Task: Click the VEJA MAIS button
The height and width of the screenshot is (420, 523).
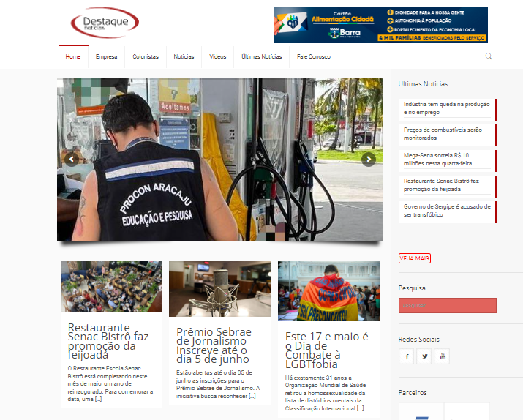Action: [414, 258]
